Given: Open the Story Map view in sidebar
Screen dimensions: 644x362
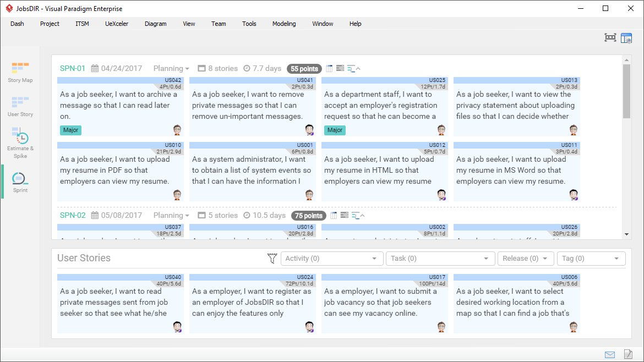Looking at the screenshot, I should coord(20,72).
